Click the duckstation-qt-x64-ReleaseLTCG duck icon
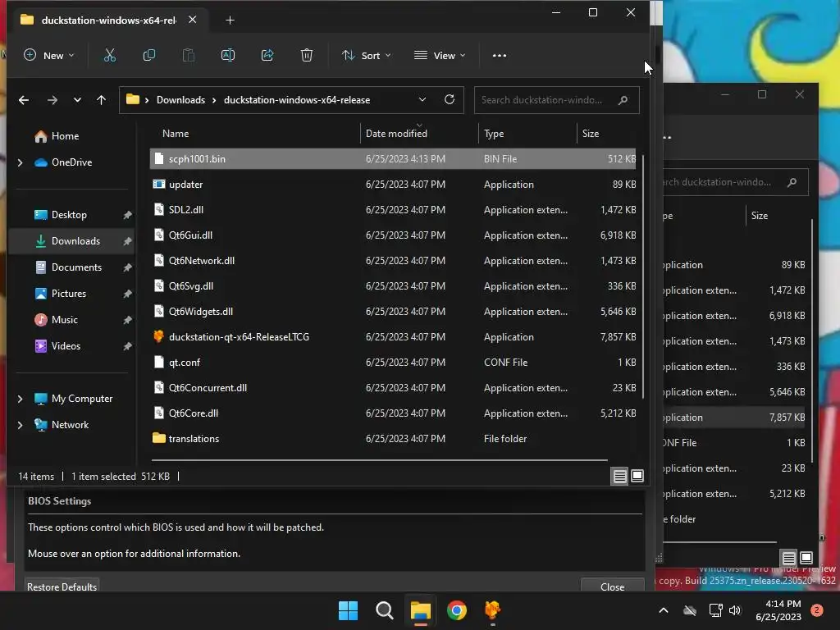 pos(158,336)
